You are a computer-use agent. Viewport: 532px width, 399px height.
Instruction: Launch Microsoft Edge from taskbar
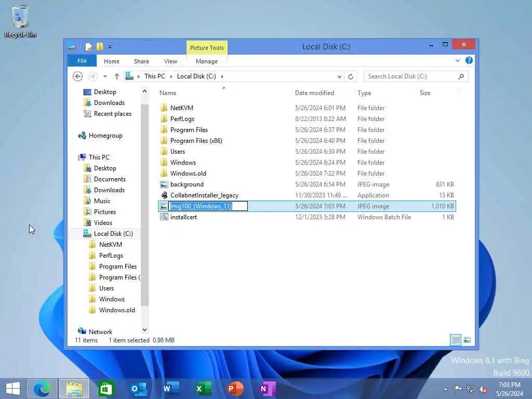tap(42, 389)
